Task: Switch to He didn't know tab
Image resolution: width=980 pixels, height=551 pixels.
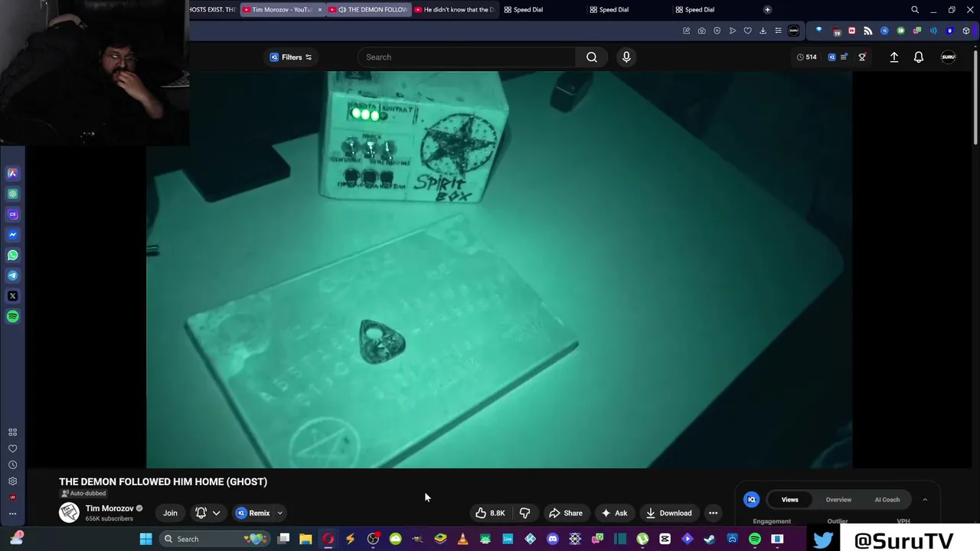Action: [455, 10]
